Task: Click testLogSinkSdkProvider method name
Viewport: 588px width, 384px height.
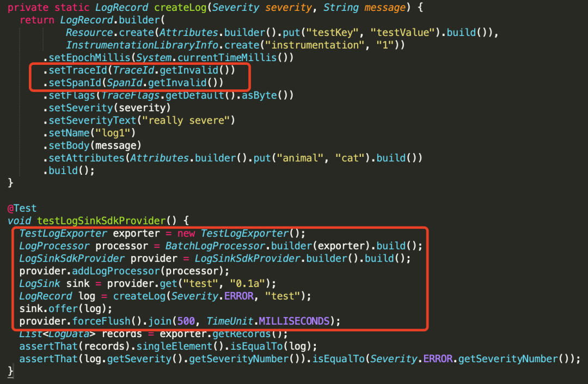Action: [101, 221]
